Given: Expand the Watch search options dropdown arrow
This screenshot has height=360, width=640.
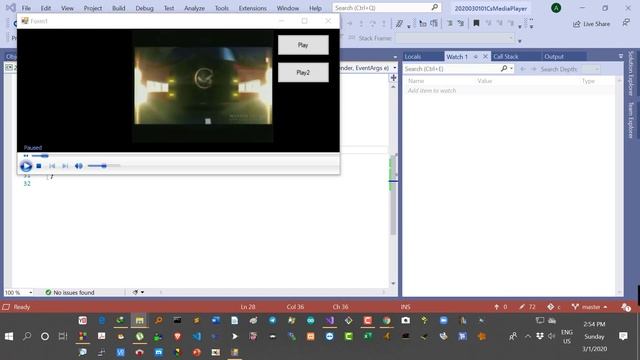Looking at the screenshot, I should 511,69.
